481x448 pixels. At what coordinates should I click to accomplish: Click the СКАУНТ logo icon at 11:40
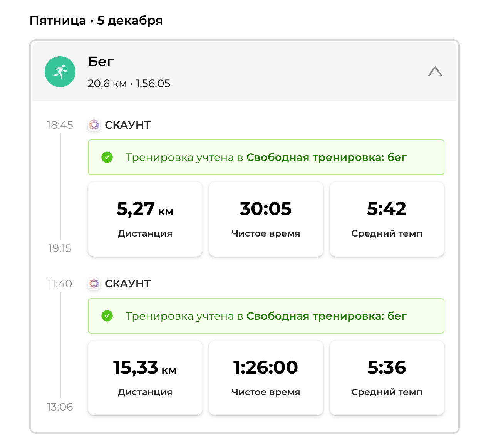click(94, 284)
